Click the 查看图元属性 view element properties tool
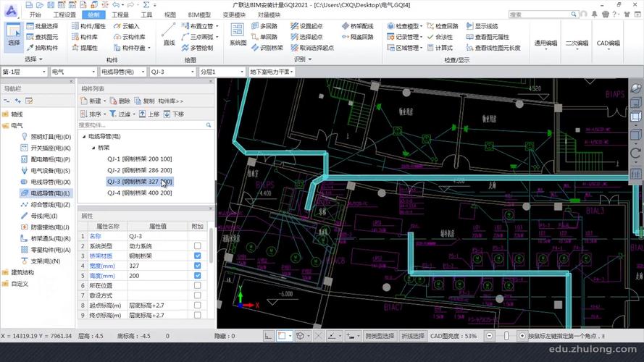The width and height of the screenshot is (644, 362). [488, 37]
